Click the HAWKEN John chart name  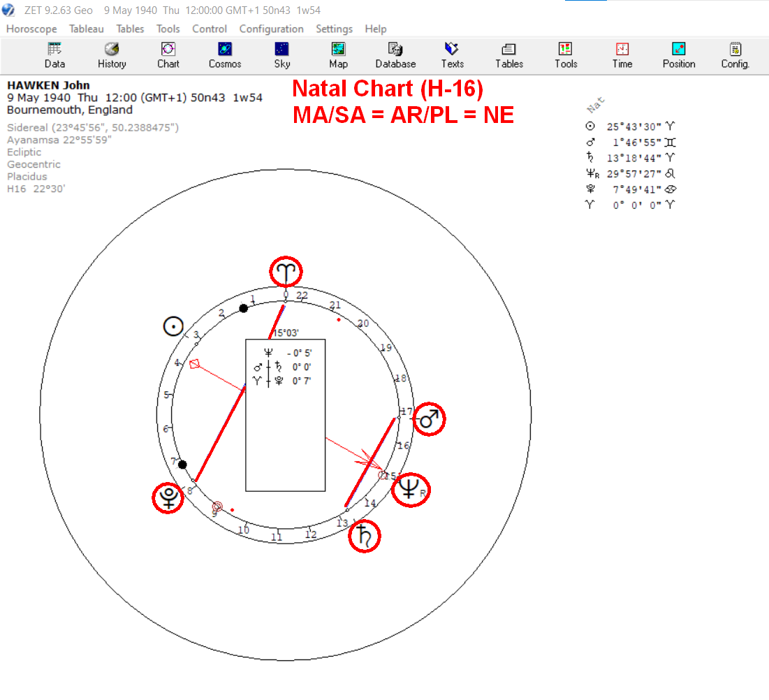click(48, 85)
